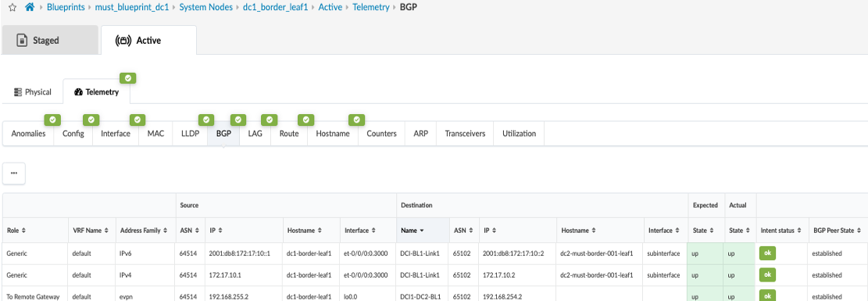Click ok status badge in IPv6 row
Image resolution: width=868 pixels, height=301 pixels.
point(767,253)
